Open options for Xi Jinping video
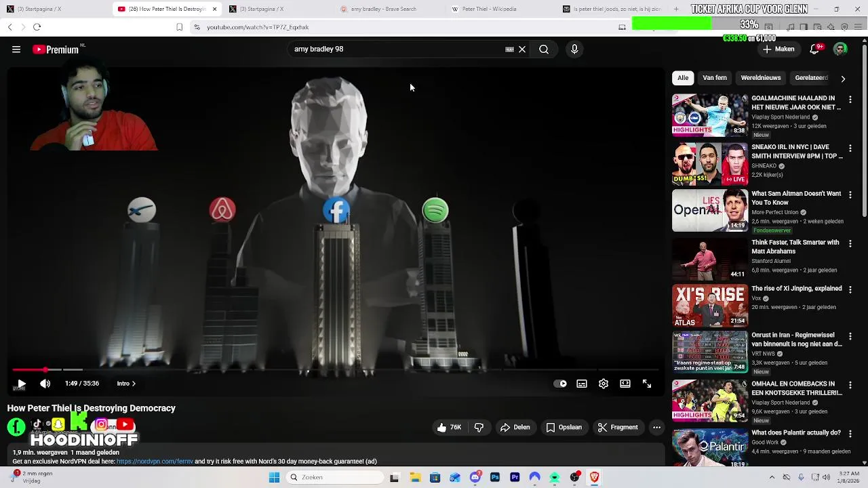This screenshot has height=488, width=868. [x=850, y=289]
